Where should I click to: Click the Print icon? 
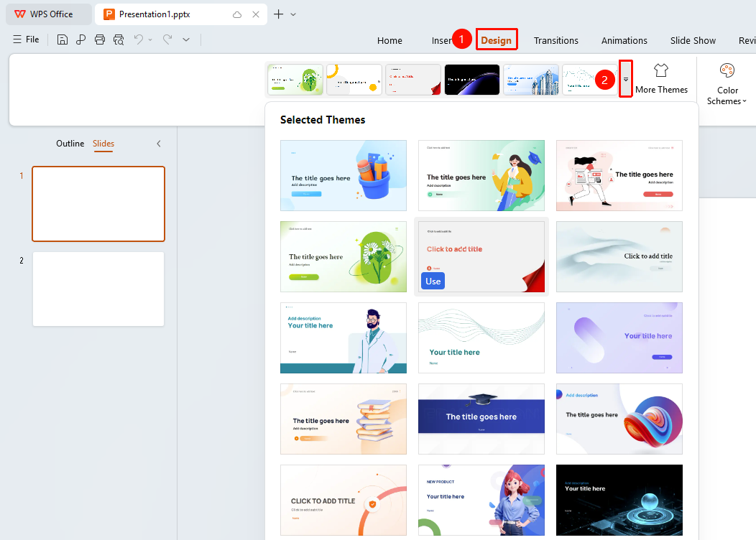[100, 39]
